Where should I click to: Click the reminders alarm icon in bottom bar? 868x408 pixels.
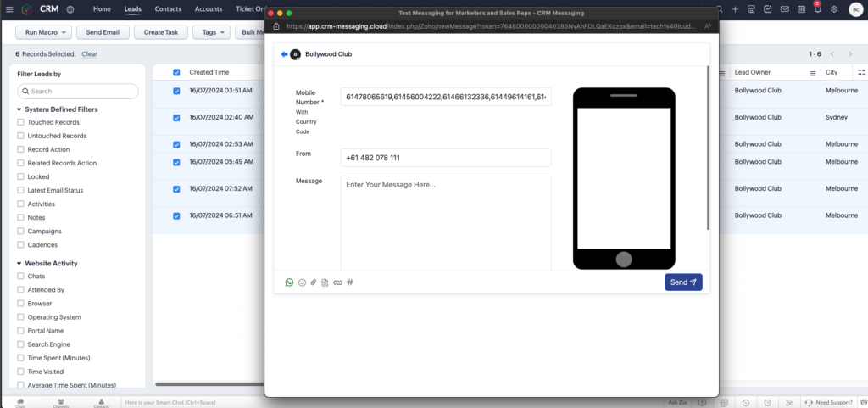pyautogui.click(x=768, y=402)
